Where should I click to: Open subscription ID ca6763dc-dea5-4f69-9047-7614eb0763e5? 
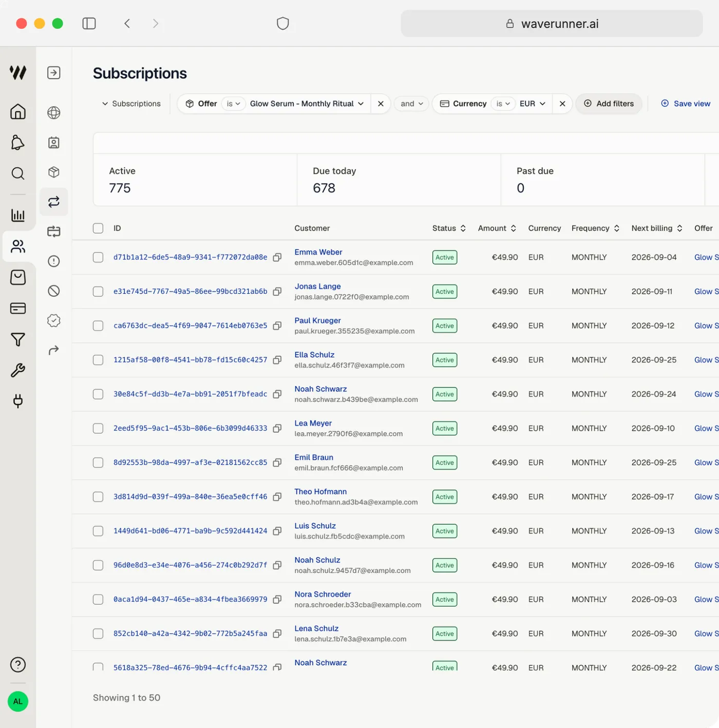[x=191, y=325]
